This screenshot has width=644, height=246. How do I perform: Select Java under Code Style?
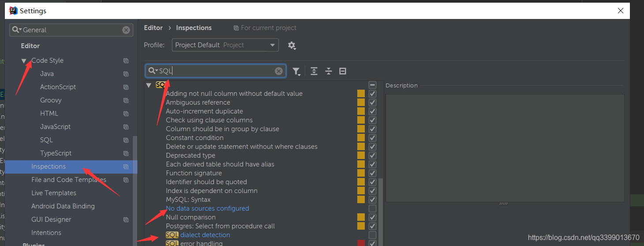coord(47,74)
